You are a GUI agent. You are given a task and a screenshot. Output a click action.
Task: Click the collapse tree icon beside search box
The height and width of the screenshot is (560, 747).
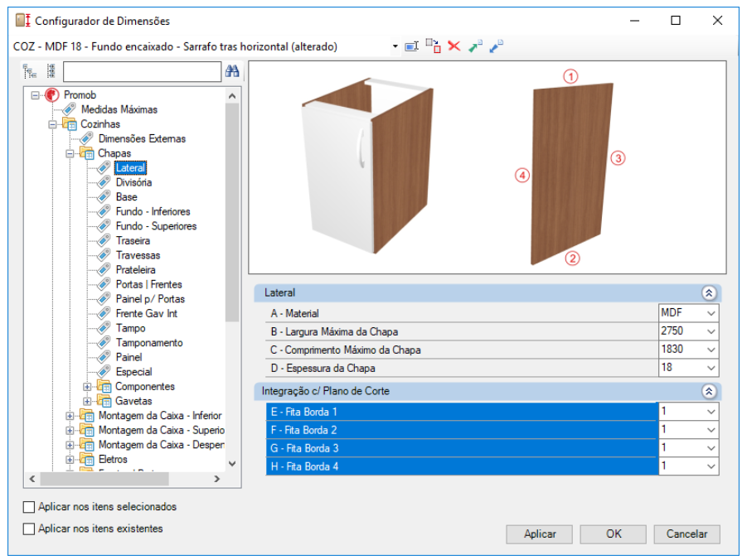coord(50,72)
